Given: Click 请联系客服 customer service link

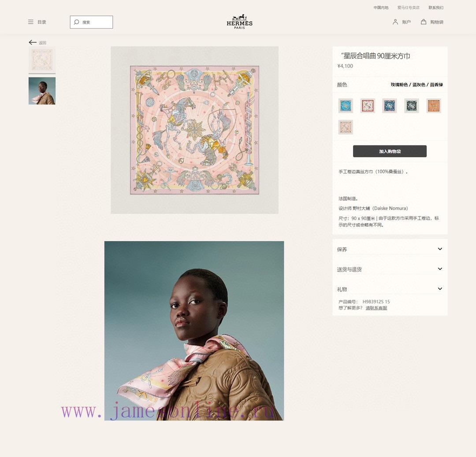Looking at the screenshot, I should pyautogui.click(x=376, y=308).
